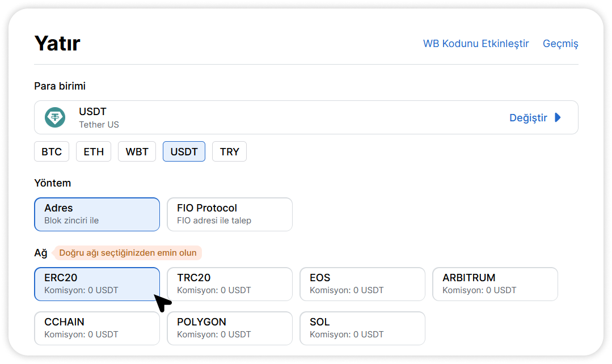Pick the TRC20 network option
Screen dimensions: 612x364
(x=230, y=283)
